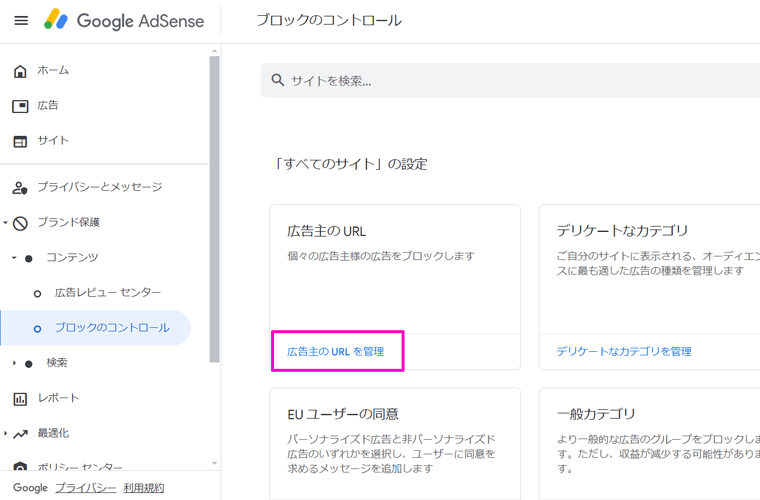Expand the 最適化 section arrow
Screen dimensions: 760x500
point(5,433)
